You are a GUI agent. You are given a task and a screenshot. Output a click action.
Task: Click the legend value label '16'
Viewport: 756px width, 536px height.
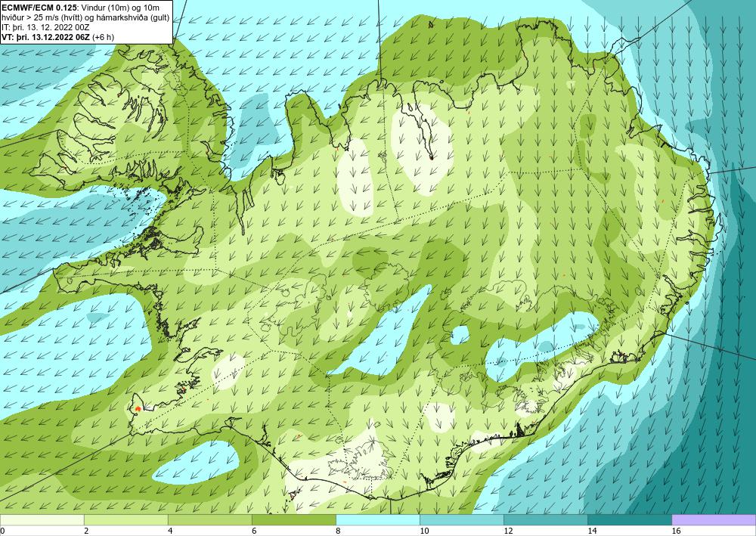tap(676, 531)
